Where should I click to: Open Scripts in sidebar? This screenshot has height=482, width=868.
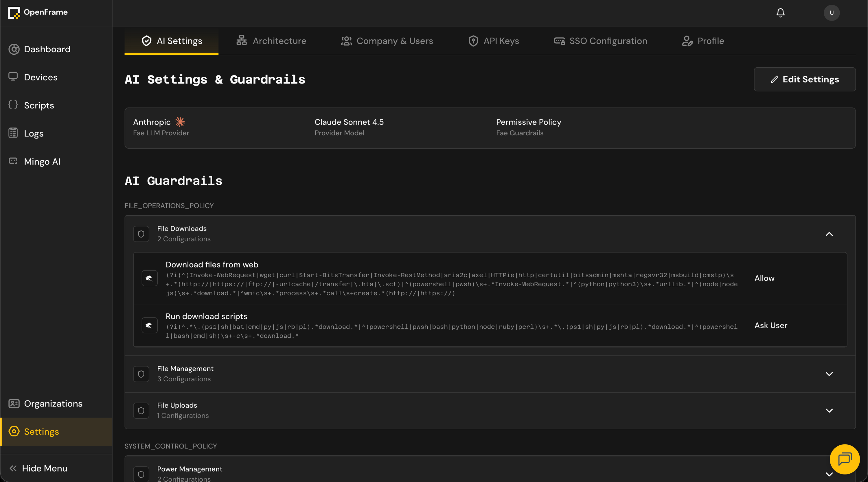56,106
